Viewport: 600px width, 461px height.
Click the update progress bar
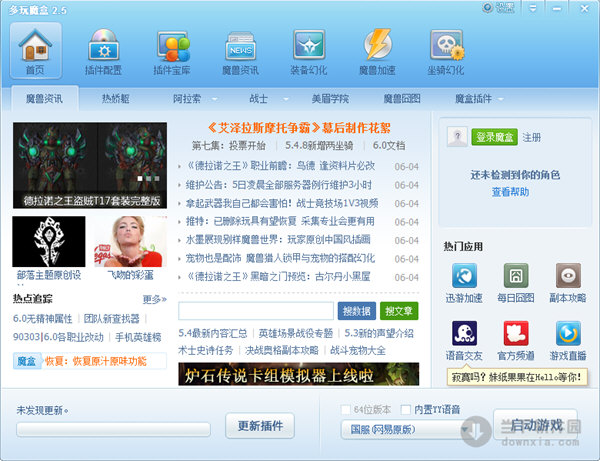(113, 429)
